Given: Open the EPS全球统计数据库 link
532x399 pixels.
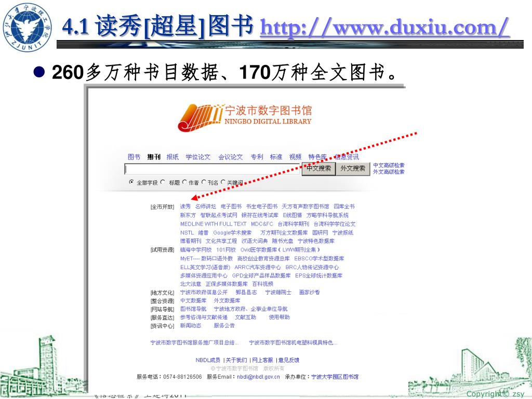Looking at the screenshot, I should click(318, 275).
